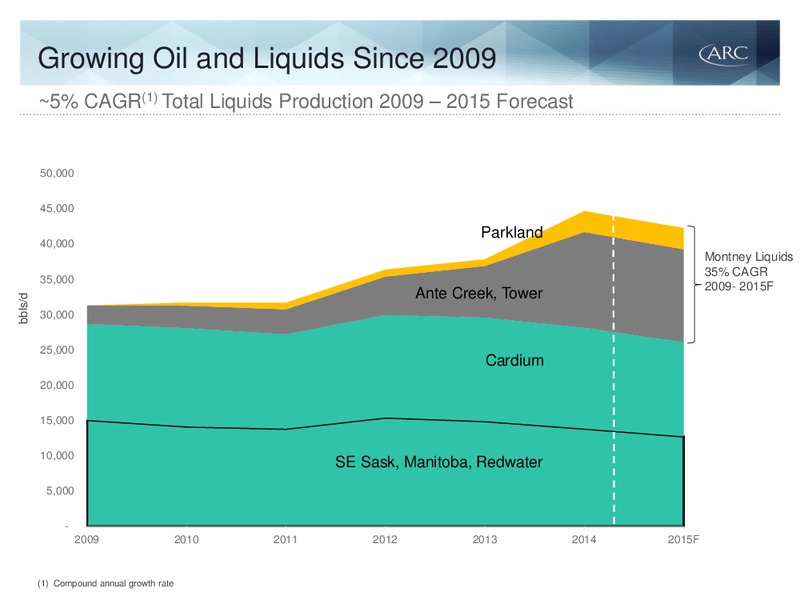
Task: Click the 'SE Sask, Manitoba, Redwater' label
Action: coord(439,462)
